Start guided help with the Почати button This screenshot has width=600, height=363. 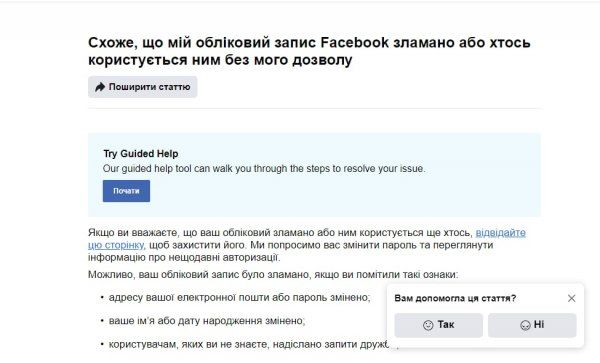(126, 191)
